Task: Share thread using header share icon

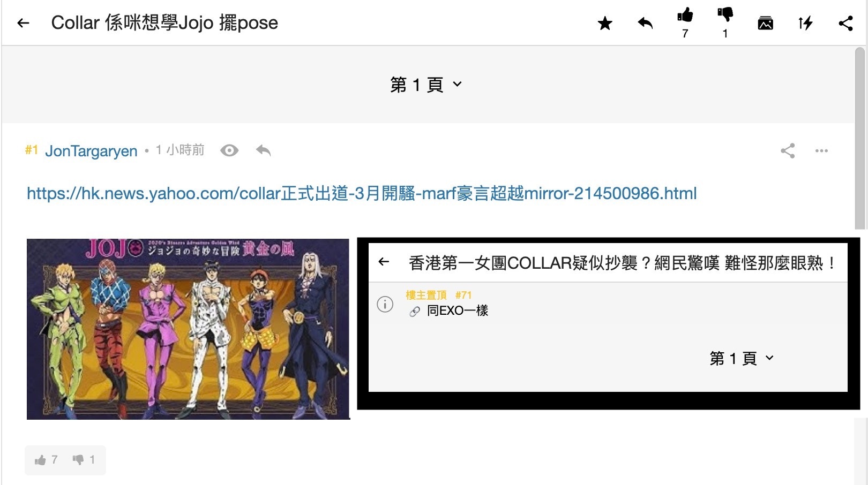Action: tap(845, 23)
